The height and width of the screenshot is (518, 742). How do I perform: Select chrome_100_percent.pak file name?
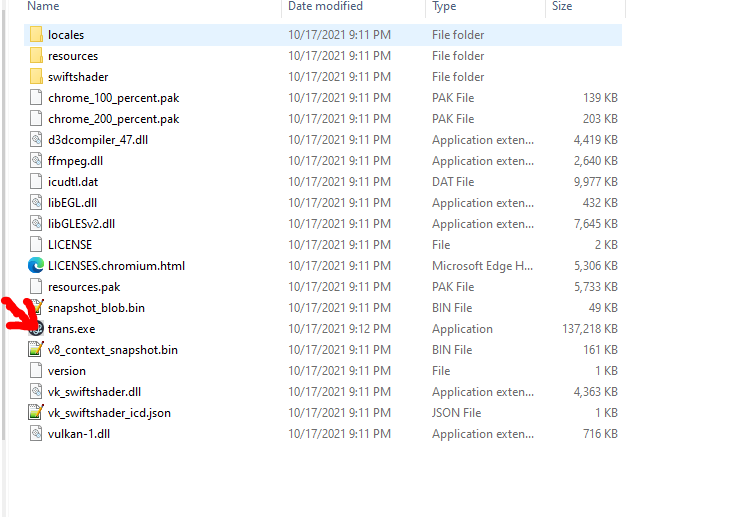pyautogui.click(x=114, y=98)
